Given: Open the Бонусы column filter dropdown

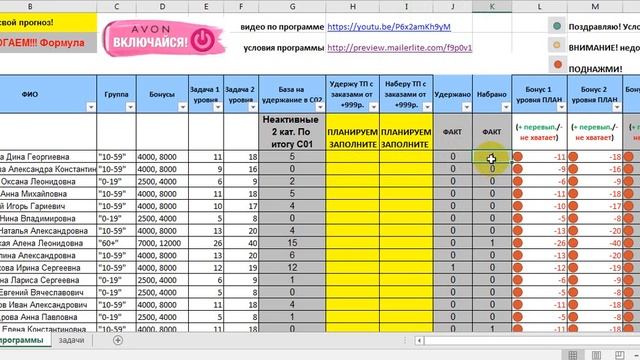Looking at the screenshot, I should tap(182, 107).
